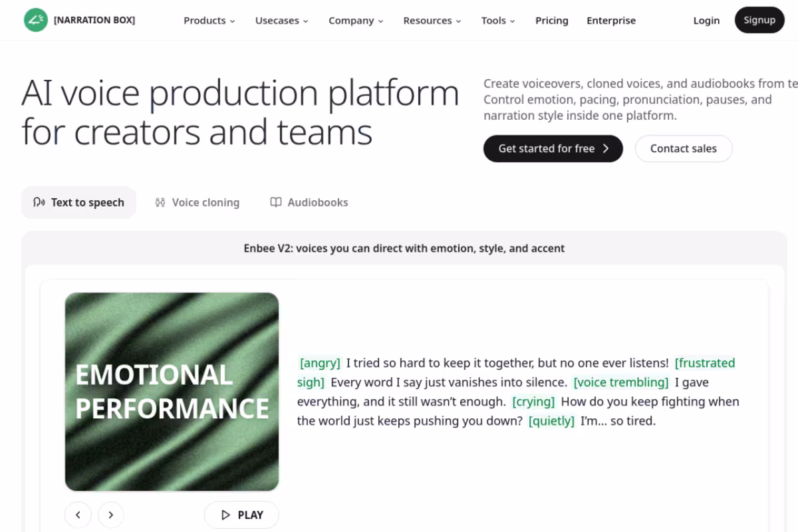Image resolution: width=798 pixels, height=532 pixels.
Task: Click the [crying] emotion tag
Action: (x=533, y=402)
